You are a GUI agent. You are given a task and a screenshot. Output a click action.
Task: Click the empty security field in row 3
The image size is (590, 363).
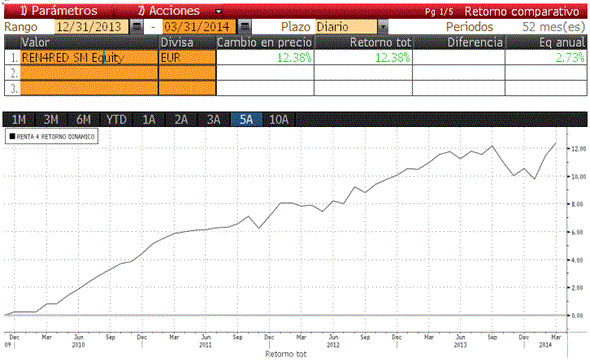tap(89, 88)
